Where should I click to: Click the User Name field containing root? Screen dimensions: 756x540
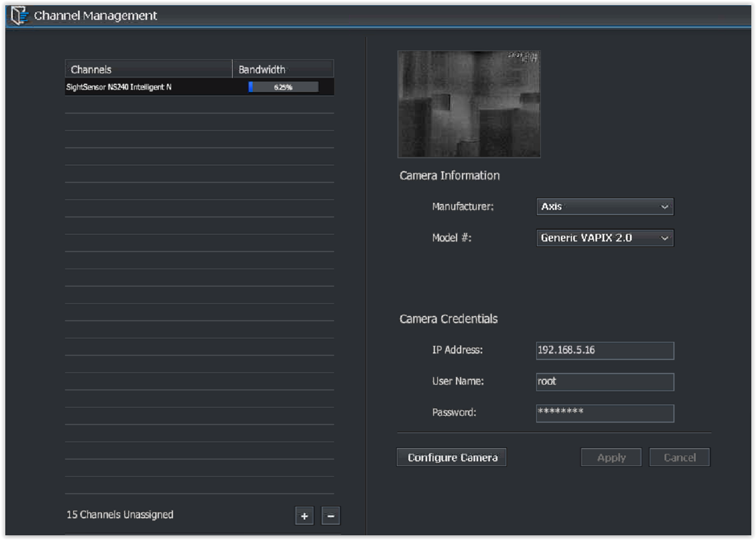tap(605, 382)
